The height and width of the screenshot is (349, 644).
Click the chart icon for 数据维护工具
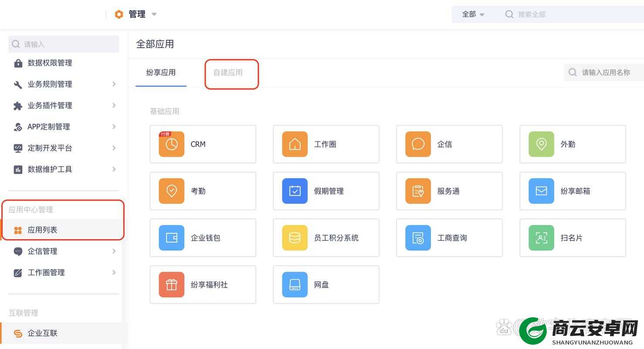pos(18,170)
